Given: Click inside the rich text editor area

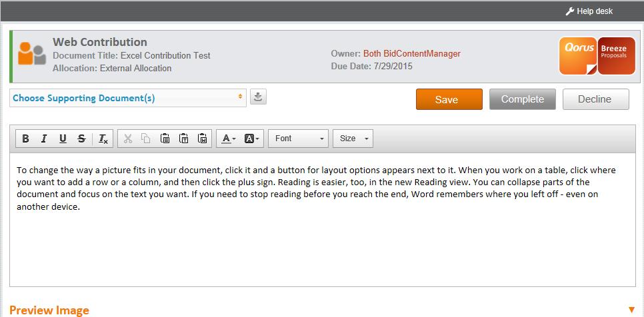Looking at the screenshot, I should 323,220.
